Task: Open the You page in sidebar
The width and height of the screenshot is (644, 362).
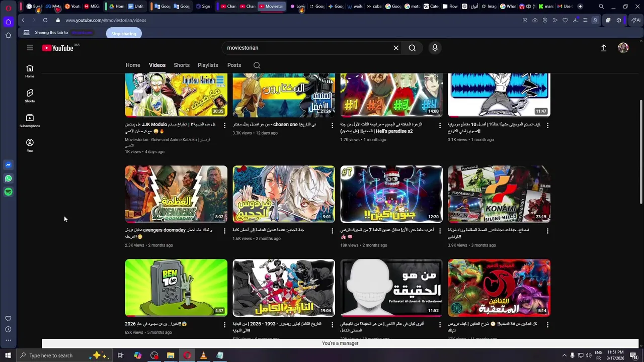Action: [30, 145]
